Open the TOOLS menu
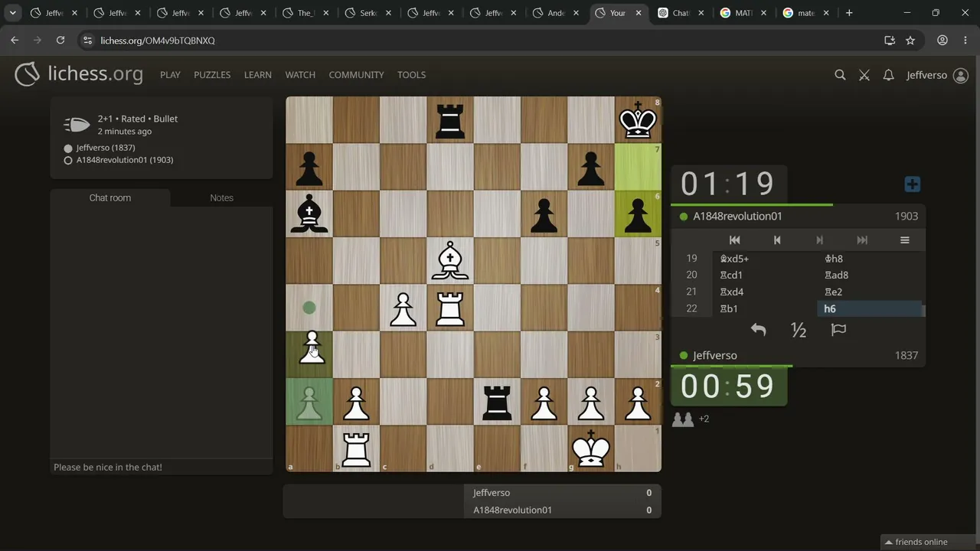This screenshot has height=551, width=980. [411, 75]
